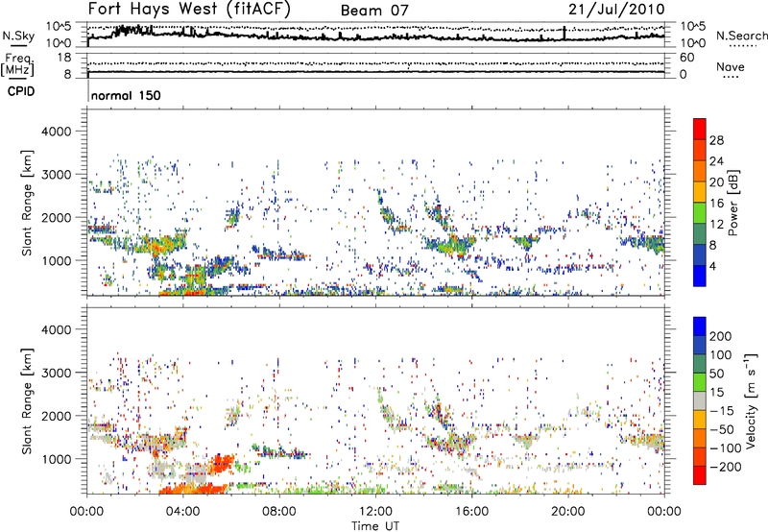Click the '16:00' time axis label
The height and width of the screenshot is (532, 768).
click(x=471, y=512)
